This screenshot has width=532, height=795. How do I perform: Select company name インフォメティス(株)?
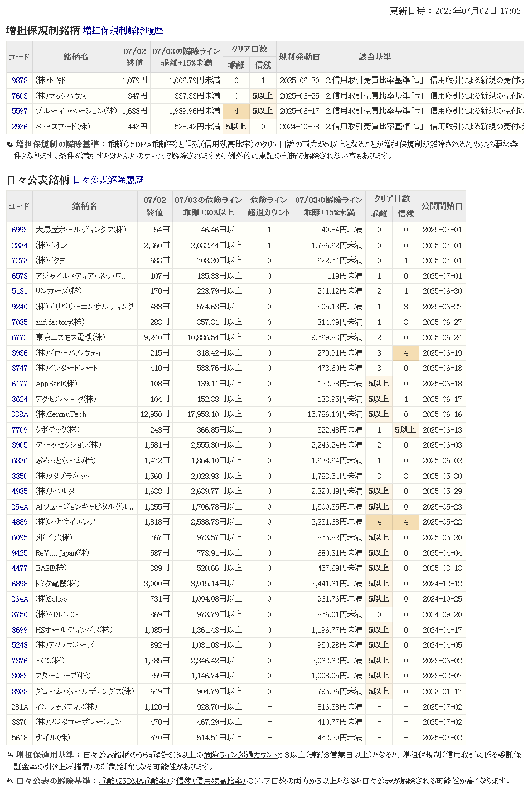[x=66, y=707]
